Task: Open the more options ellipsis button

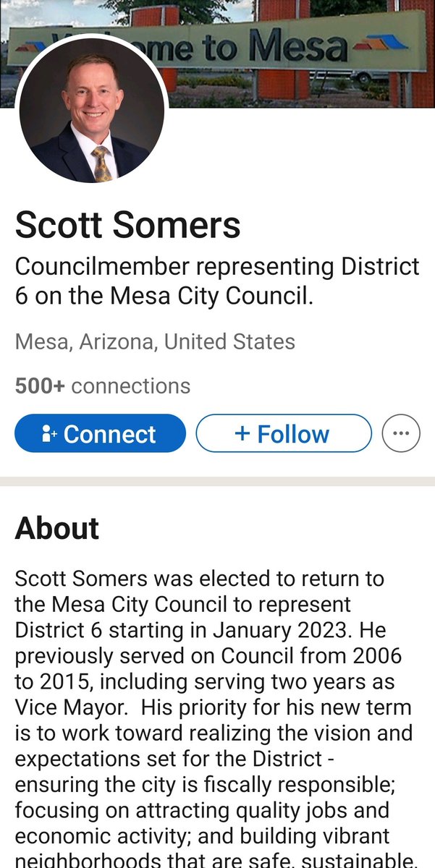Action: 400,433
